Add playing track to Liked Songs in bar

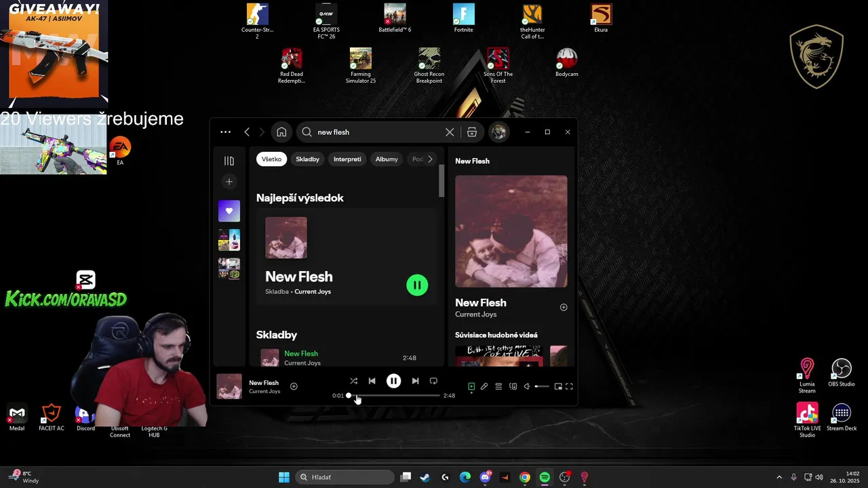pyautogui.click(x=294, y=386)
